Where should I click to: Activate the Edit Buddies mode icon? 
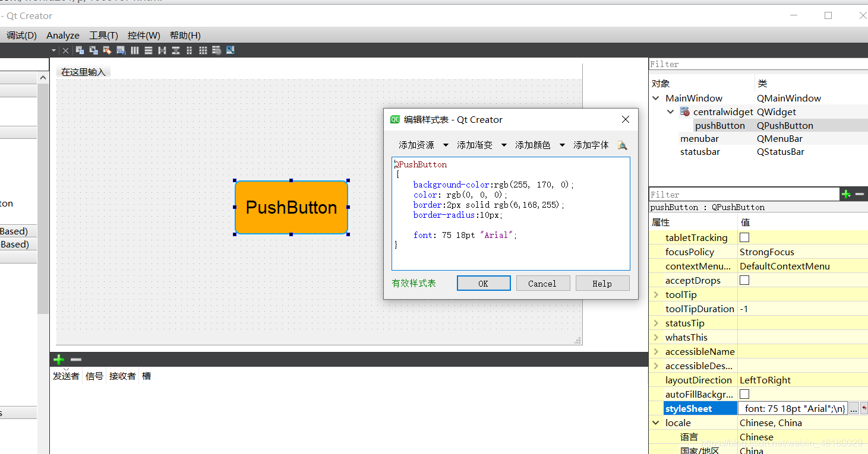coord(108,50)
